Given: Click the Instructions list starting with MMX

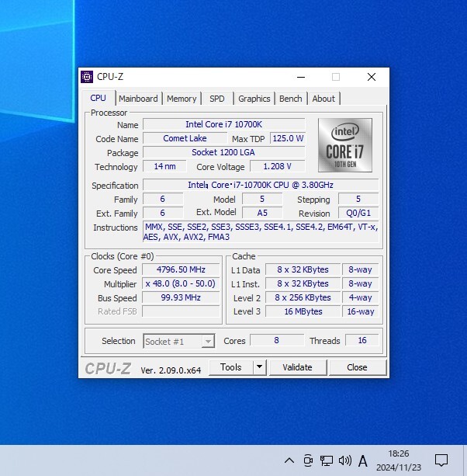Looking at the screenshot, I should (261, 232).
